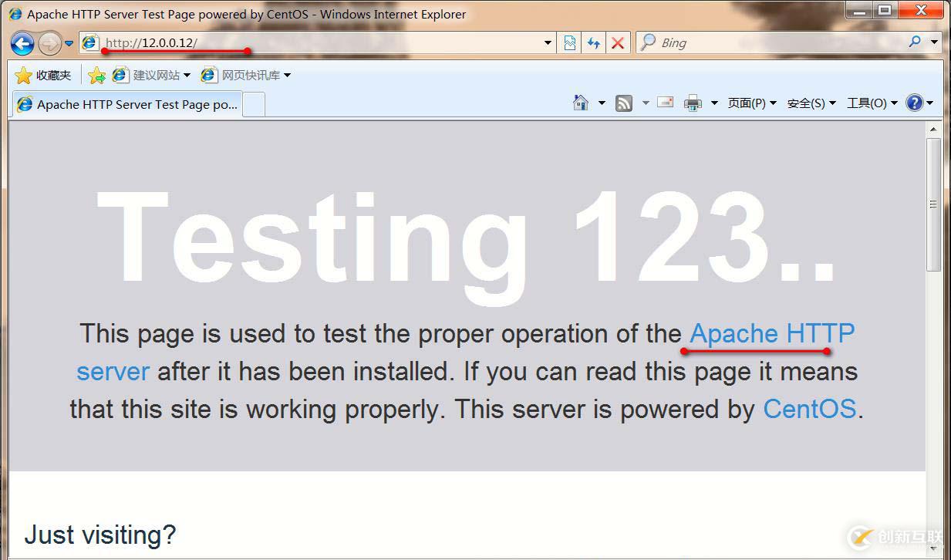Open the 页面(P) Page menu
The image size is (951, 560).
tap(752, 103)
